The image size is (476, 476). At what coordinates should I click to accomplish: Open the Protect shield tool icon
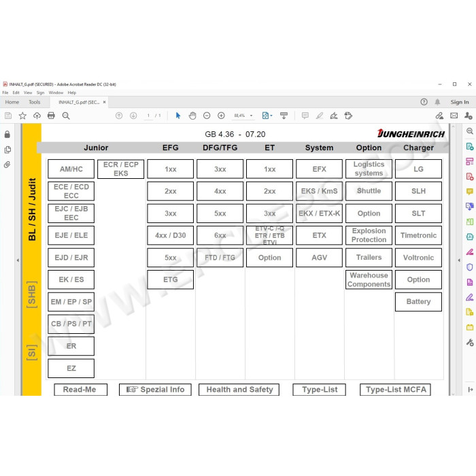[x=470, y=267]
